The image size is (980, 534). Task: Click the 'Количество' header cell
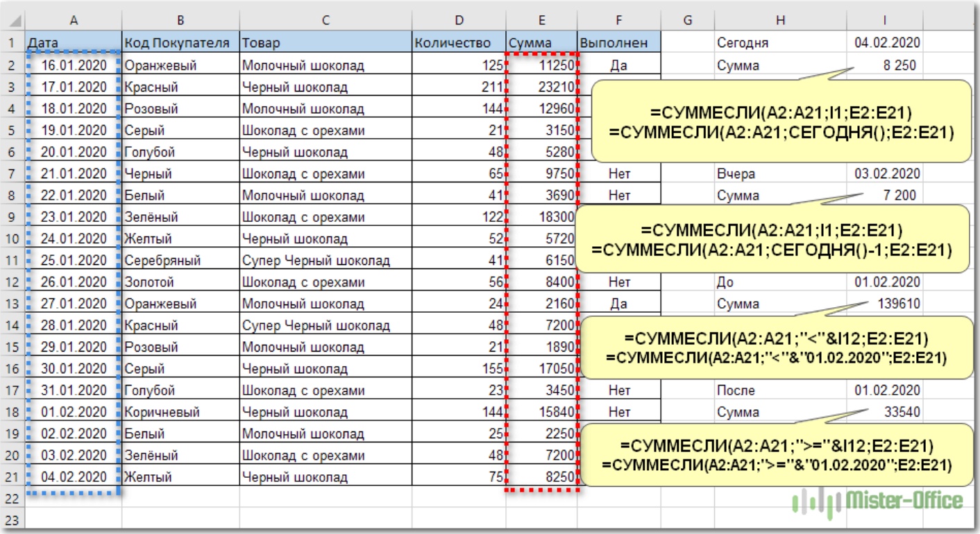tap(459, 43)
